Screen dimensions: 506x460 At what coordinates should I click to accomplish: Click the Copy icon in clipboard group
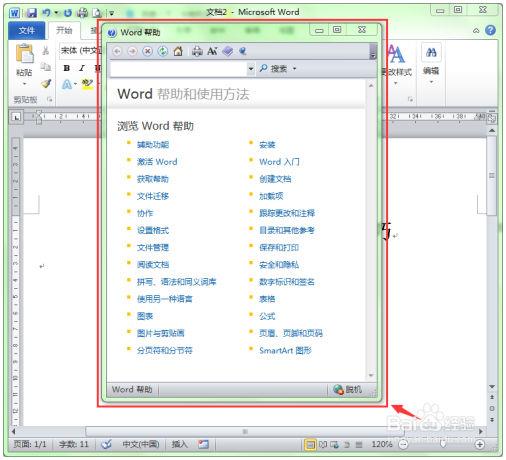pos(46,67)
